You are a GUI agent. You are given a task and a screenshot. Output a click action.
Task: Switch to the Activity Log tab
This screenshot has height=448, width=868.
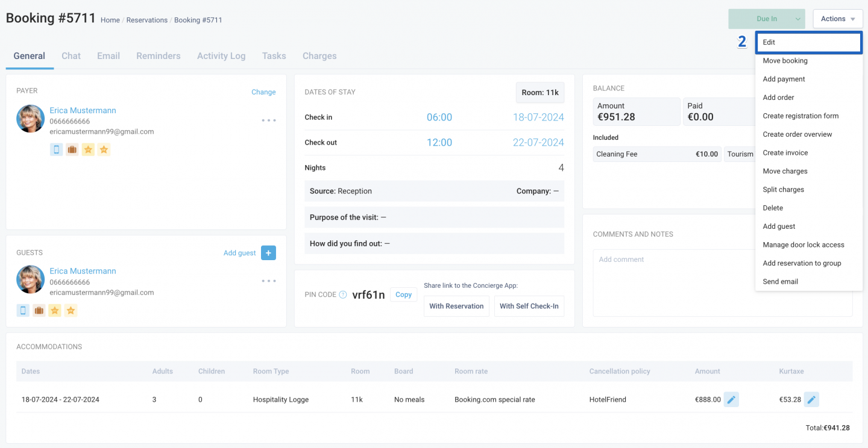(221, 56)
